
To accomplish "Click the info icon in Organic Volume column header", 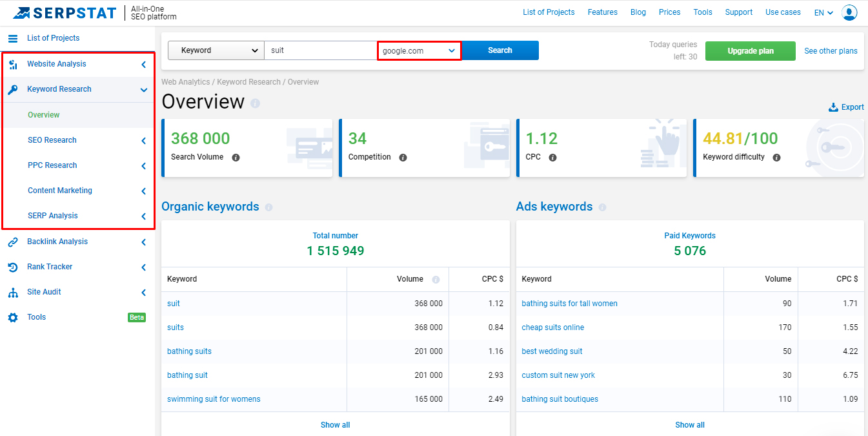I will 436,280.
